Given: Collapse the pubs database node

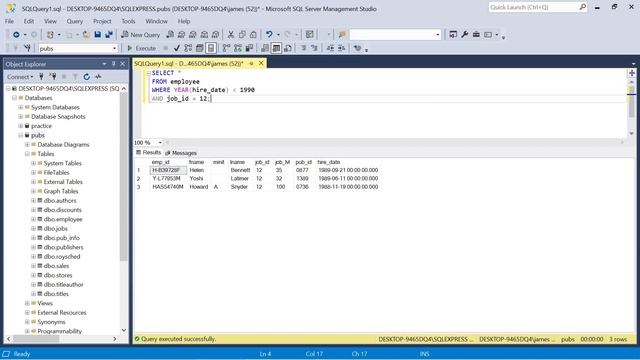Looking at the screenshot, I should click(x=20, y=135).
